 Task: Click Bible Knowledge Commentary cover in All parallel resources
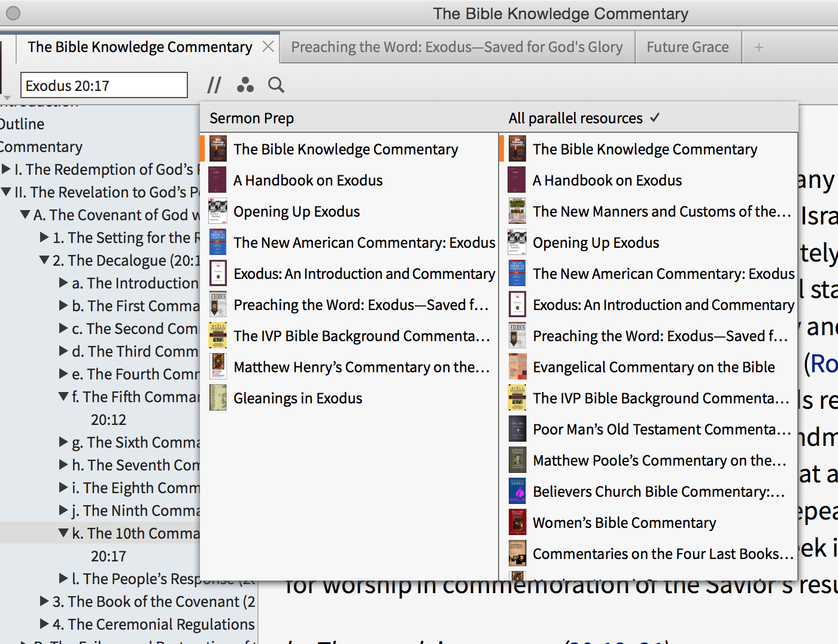(x=517, y=149)
